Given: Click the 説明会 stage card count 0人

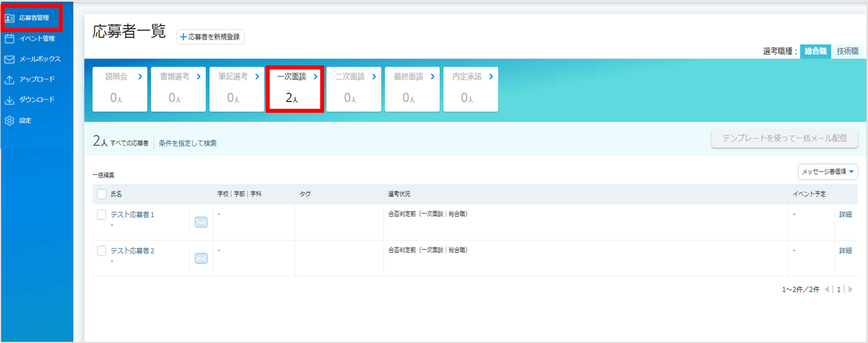Looking at the screenshot, I should coord(116,98).
